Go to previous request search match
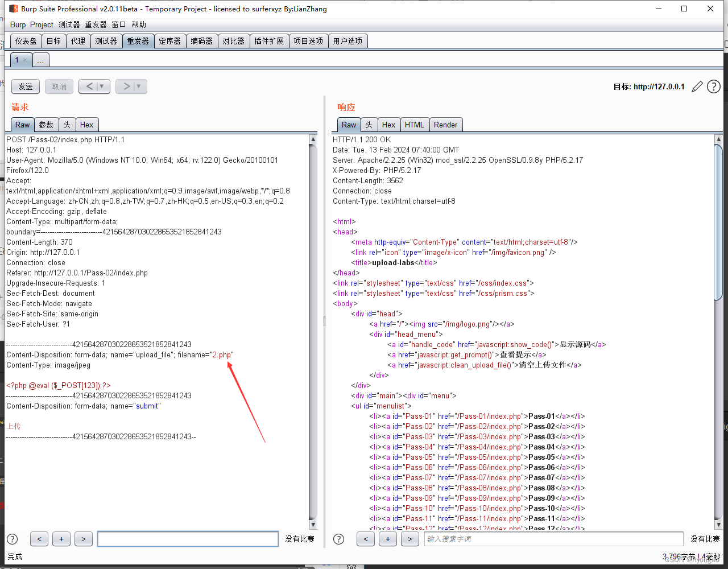Viewport: 728px width, 569px height. (39, 539)
